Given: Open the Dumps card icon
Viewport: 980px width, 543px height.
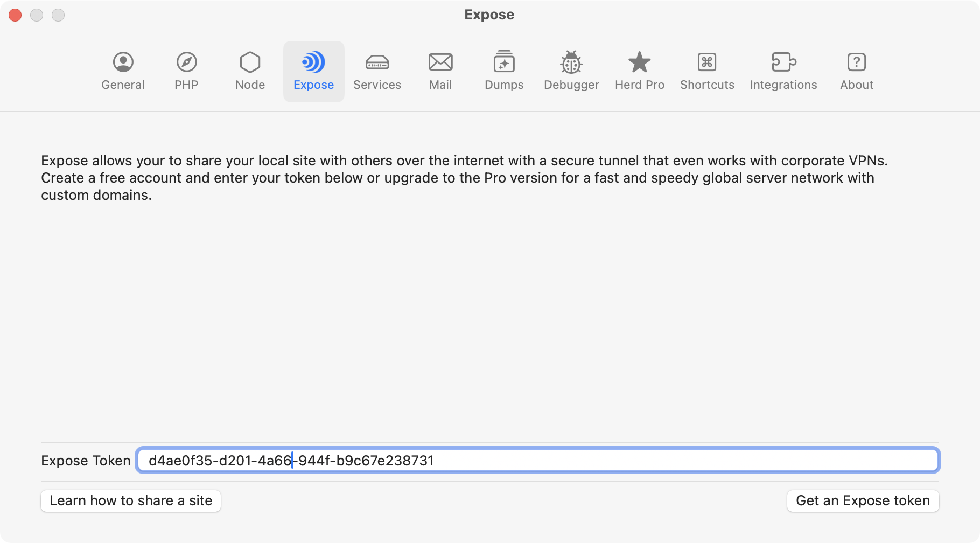Looking at the screenshot, I should [503, 62].
